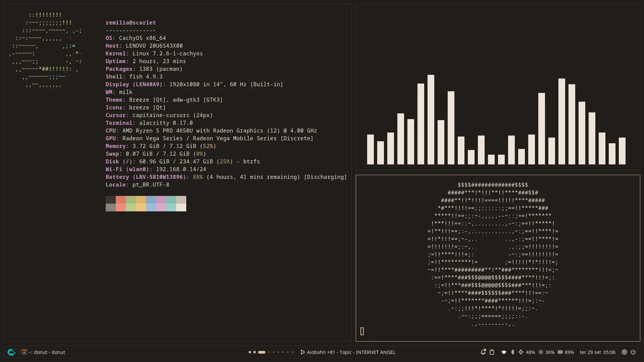
Task: Click the terminal cursor in the donut window
Action: [362, 331]
